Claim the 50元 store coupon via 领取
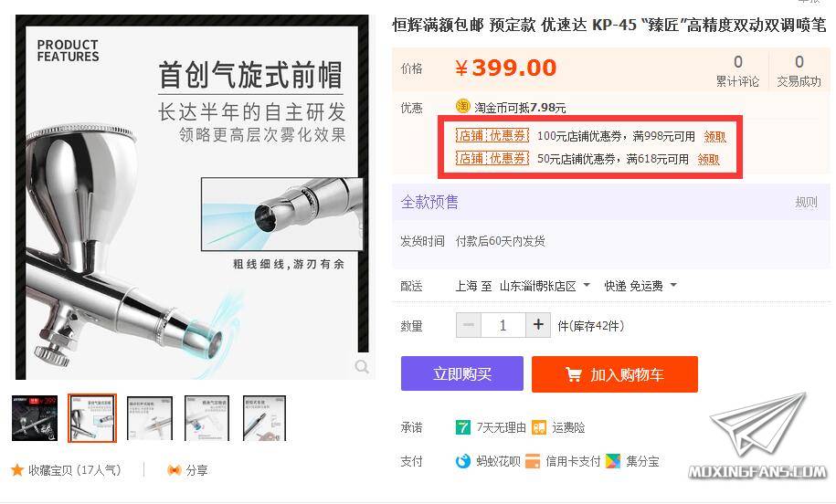 [x=709, y=159]
